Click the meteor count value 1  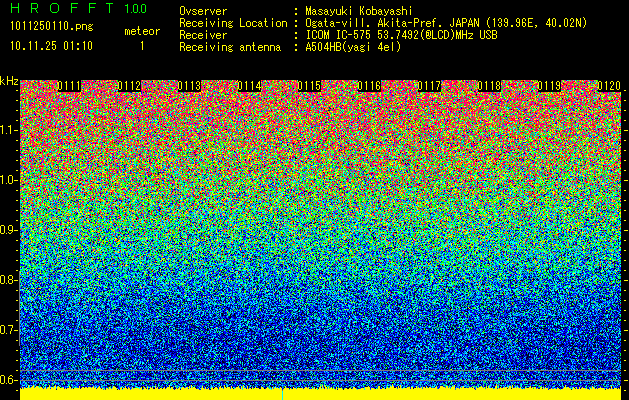[142, 46]
